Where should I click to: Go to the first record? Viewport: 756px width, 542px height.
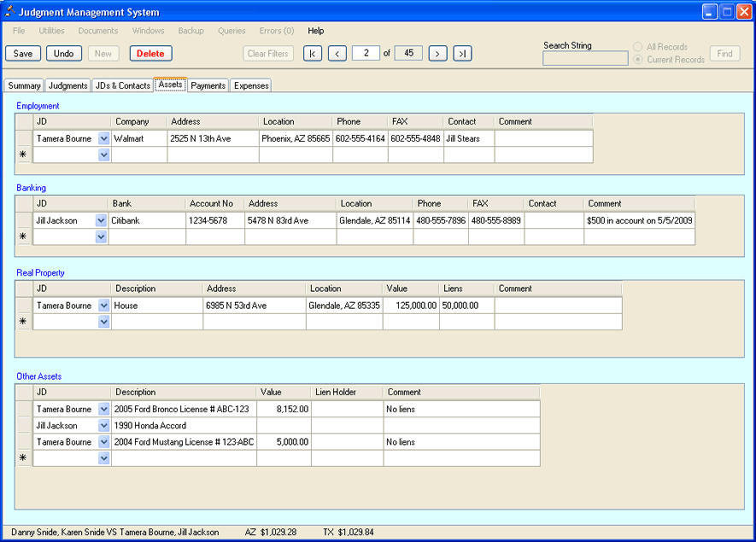313,54
